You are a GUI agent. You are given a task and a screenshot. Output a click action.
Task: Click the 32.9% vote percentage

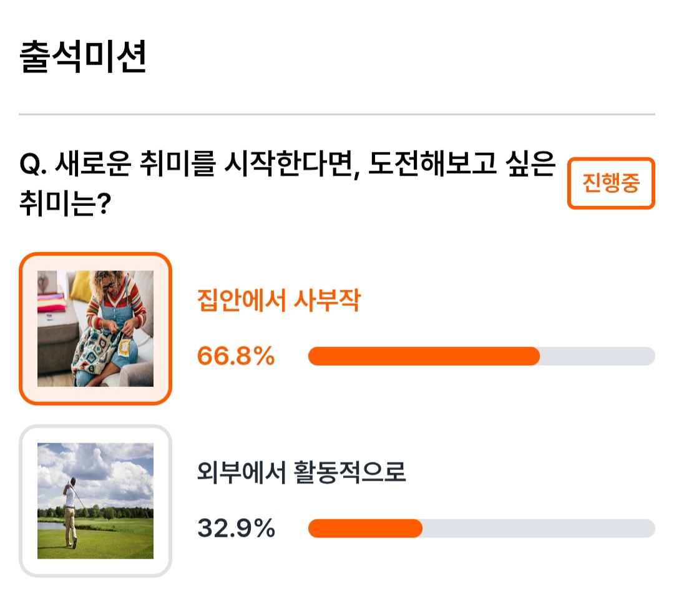click(235, 528)
